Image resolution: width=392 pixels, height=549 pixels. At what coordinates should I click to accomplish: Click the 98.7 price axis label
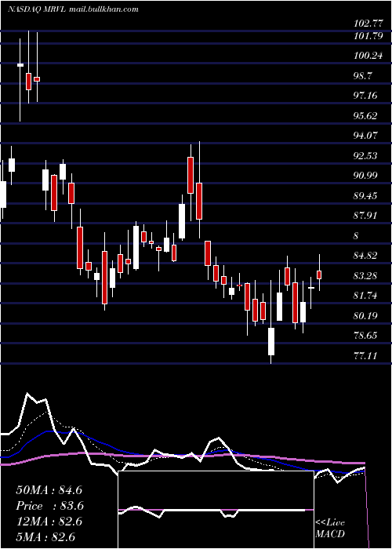[x=363, y=75]
